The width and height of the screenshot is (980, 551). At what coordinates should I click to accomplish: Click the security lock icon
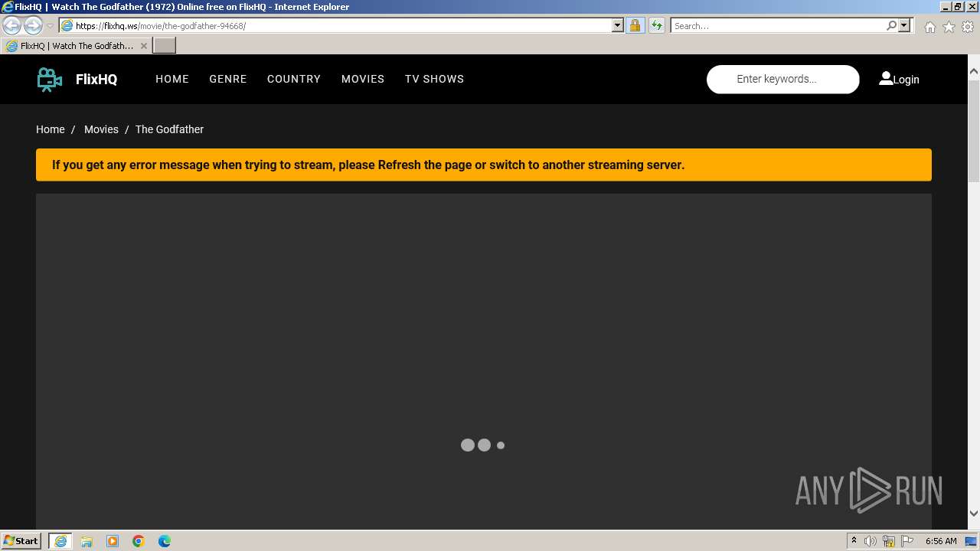coord(635,25)
